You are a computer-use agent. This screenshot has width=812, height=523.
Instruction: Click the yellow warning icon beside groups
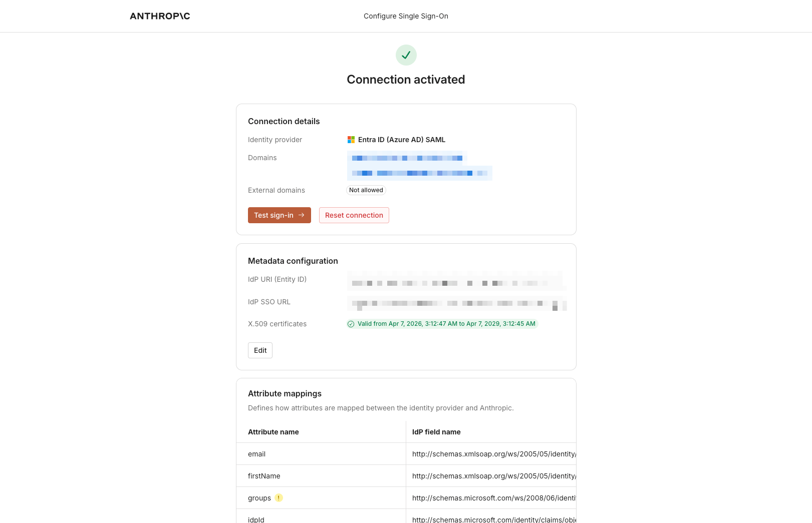279,498
